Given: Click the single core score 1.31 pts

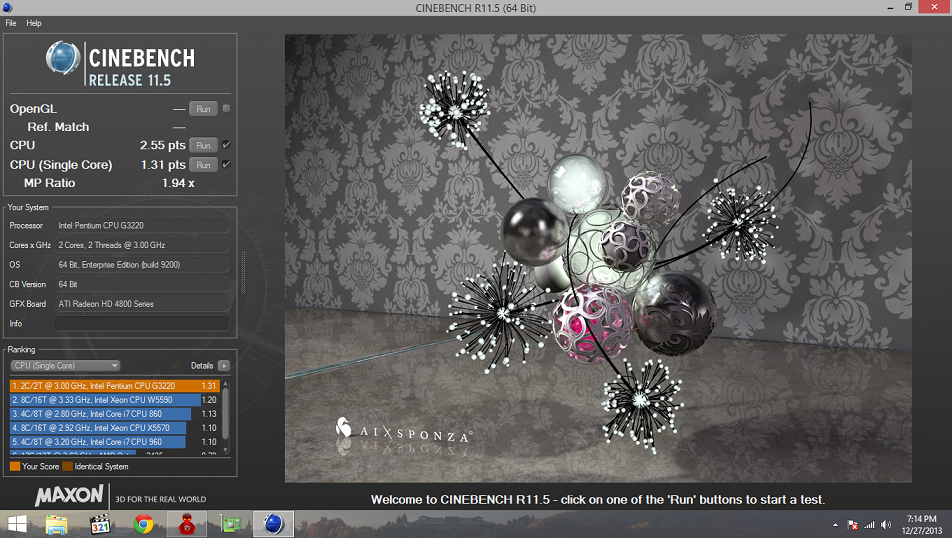Looking at the screenshot, I should (163, 165).
